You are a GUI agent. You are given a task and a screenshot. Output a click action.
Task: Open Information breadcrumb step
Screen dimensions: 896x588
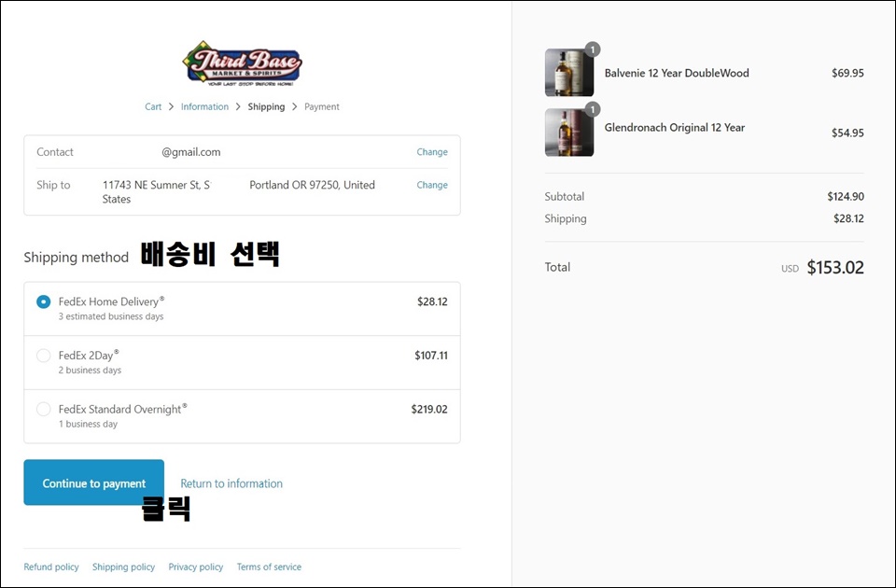204,106
